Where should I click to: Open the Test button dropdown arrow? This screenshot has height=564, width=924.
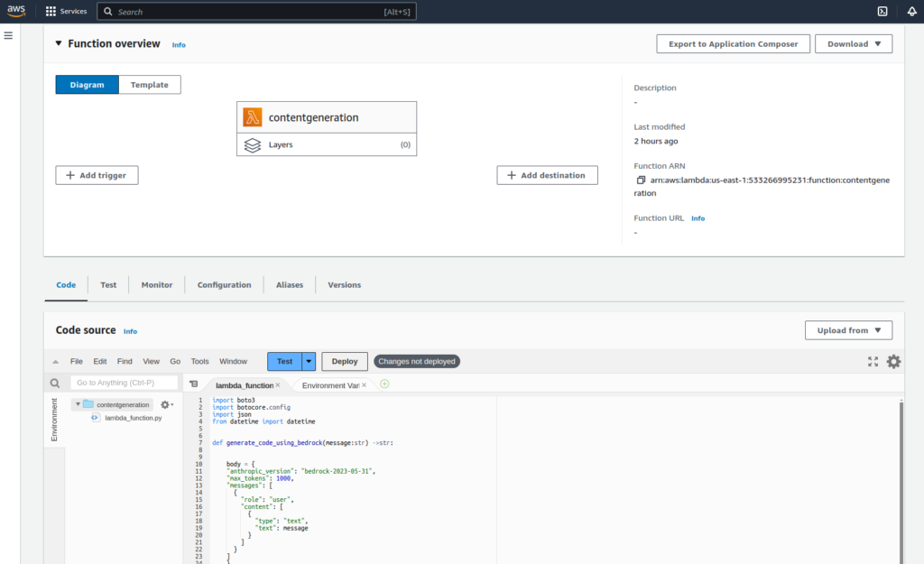click(x=309, y=361)
